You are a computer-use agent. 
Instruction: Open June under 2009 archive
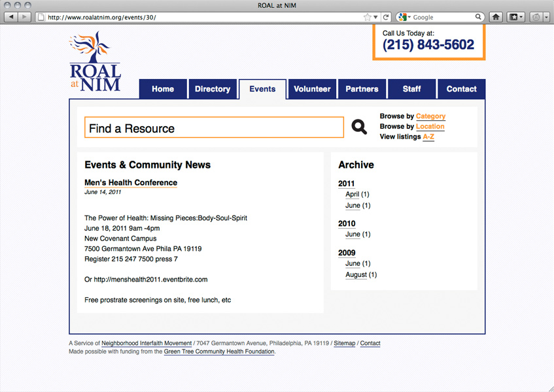click(353, 263)
